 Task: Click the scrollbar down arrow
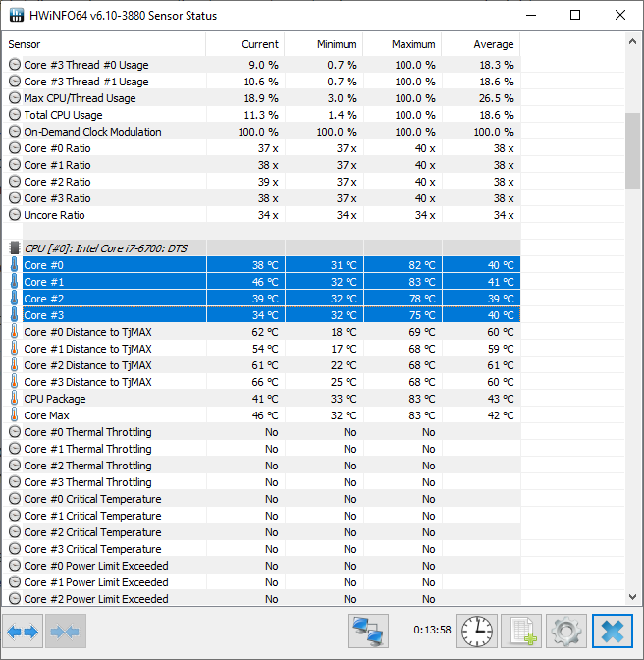632,597
